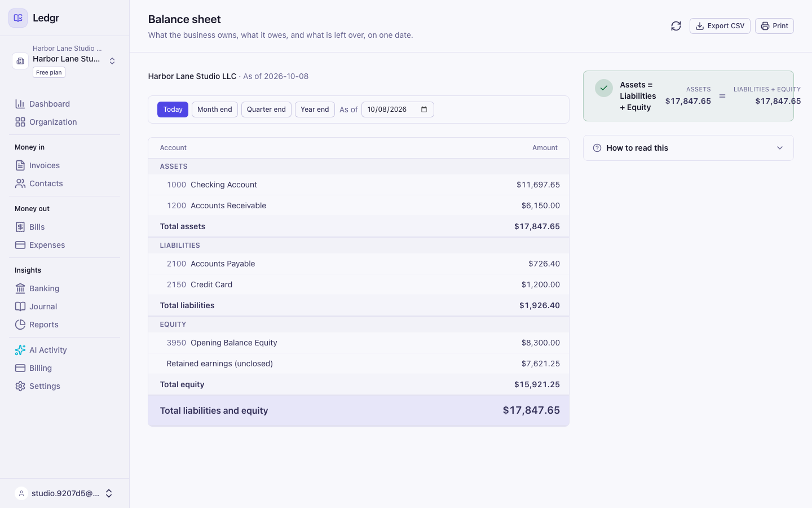Click the Harbor Lane Studio building icon
The height and width of the screenshot is (508, 812).
tap(20, 61)
